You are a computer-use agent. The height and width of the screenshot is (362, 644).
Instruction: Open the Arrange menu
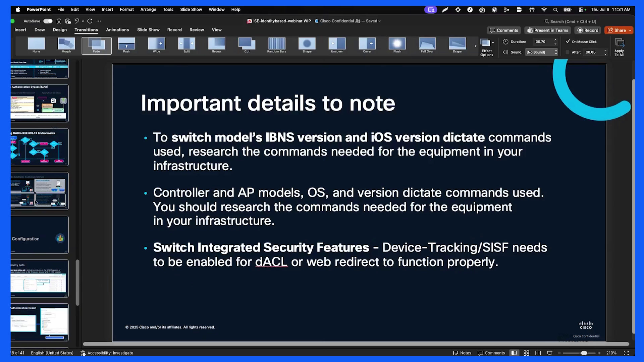(x=148, y=9)
